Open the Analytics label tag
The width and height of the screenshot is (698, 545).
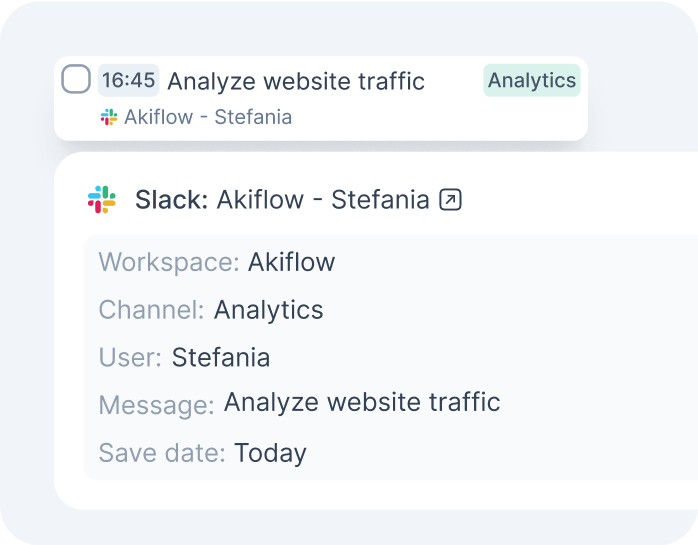(x=532, y=81)
